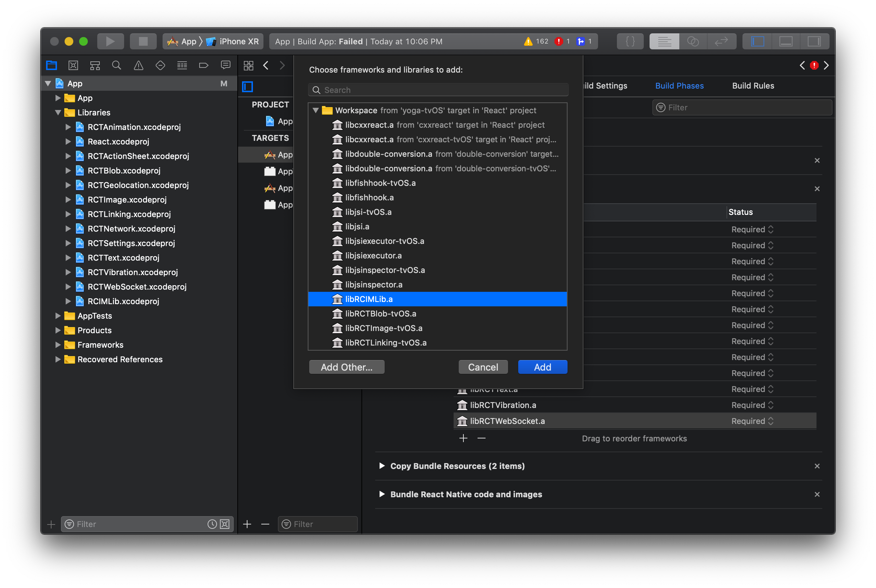Open the Source Control navigator icon
The image size is (876, 588).
coord(73,66)
